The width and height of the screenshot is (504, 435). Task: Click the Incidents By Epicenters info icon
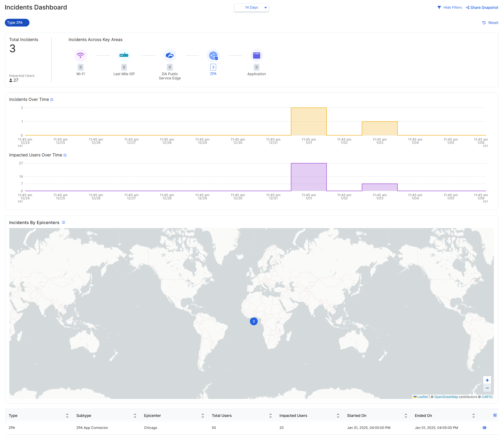[64, 223]
